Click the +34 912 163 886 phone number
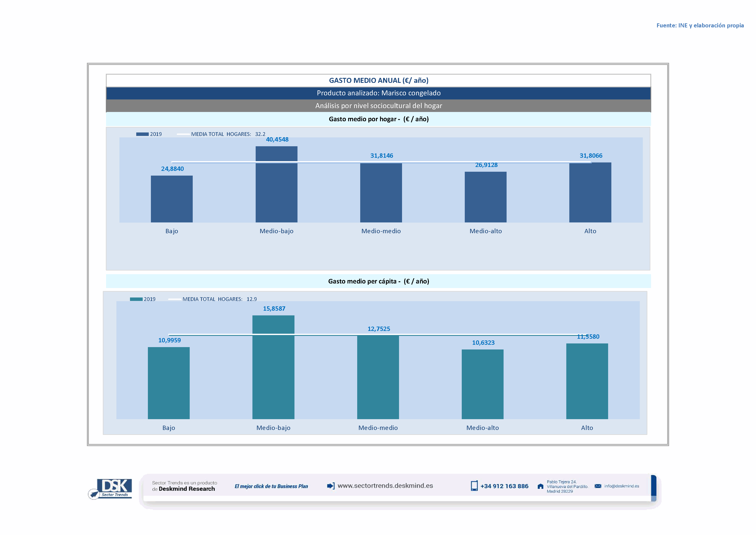The image size is (756, 535). point(504,486)
